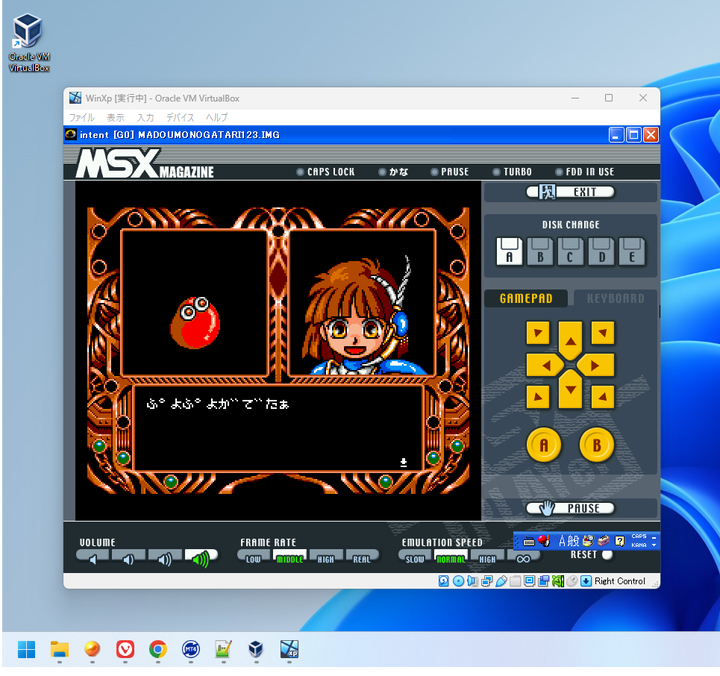This screenshot has width=720, height=676.
Task: Click the VirtualBox shared folders status icon
Action: coord(515,581)
